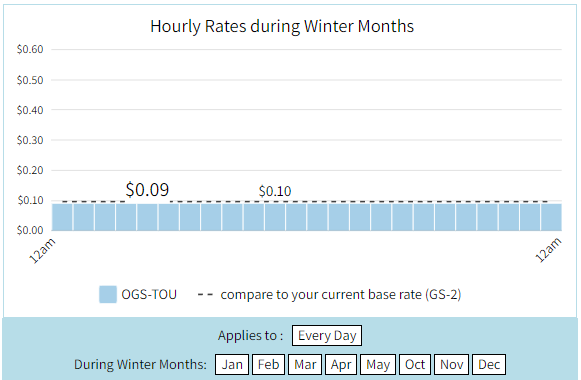
Task: Click the last hourly bar before midnight
Action: 551,217
